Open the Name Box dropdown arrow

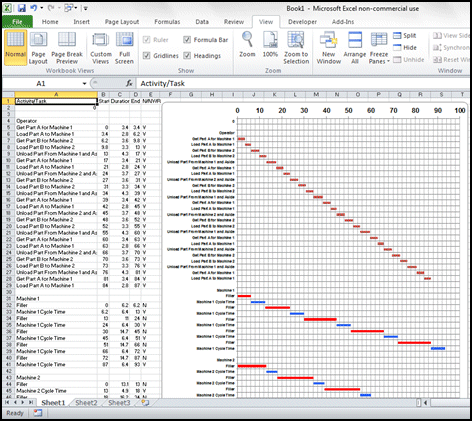[84, 83]
